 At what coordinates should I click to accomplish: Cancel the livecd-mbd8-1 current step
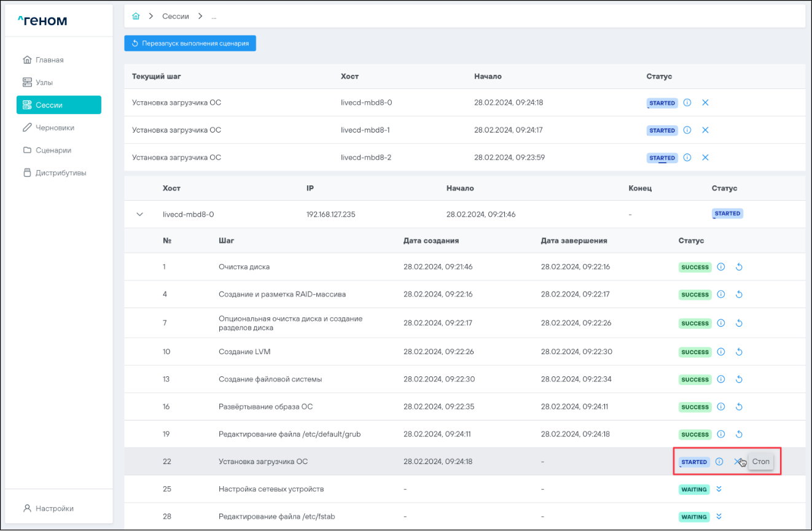pos(705,130)
